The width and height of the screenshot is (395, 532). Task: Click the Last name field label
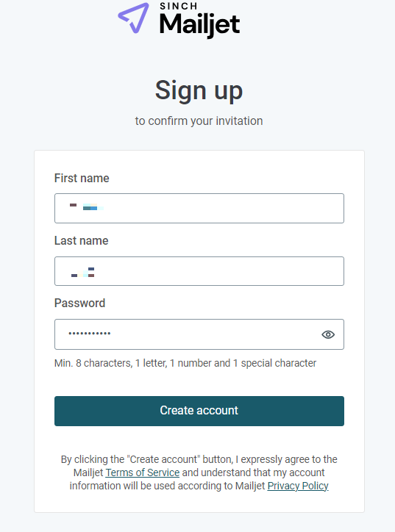pyautogui.click(x=81, y=240)
